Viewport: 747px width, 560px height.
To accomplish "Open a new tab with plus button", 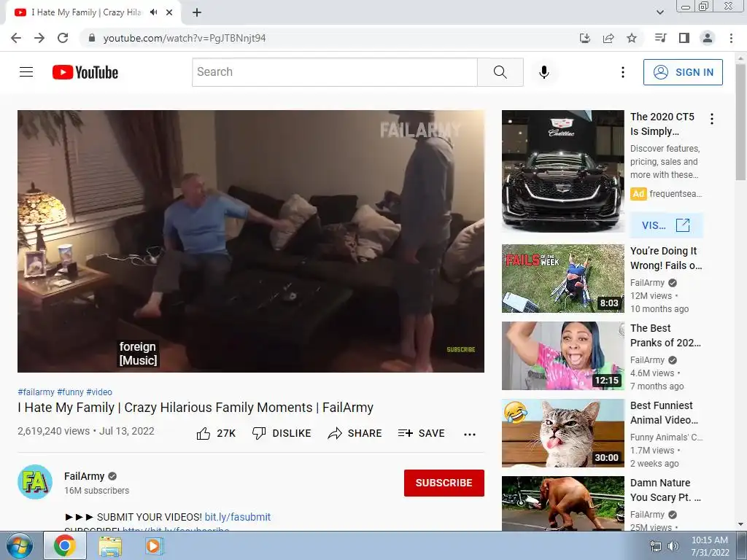I will click(x=197, y=13).
